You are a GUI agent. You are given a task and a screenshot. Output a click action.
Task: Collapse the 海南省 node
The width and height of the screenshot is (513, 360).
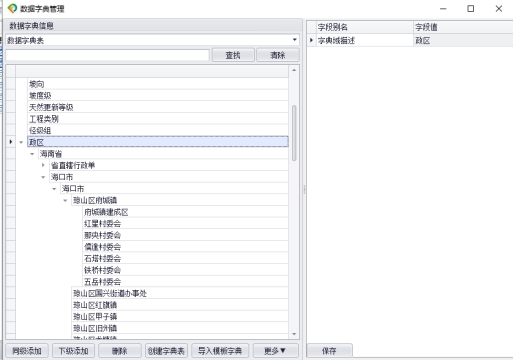coord(32,154)
